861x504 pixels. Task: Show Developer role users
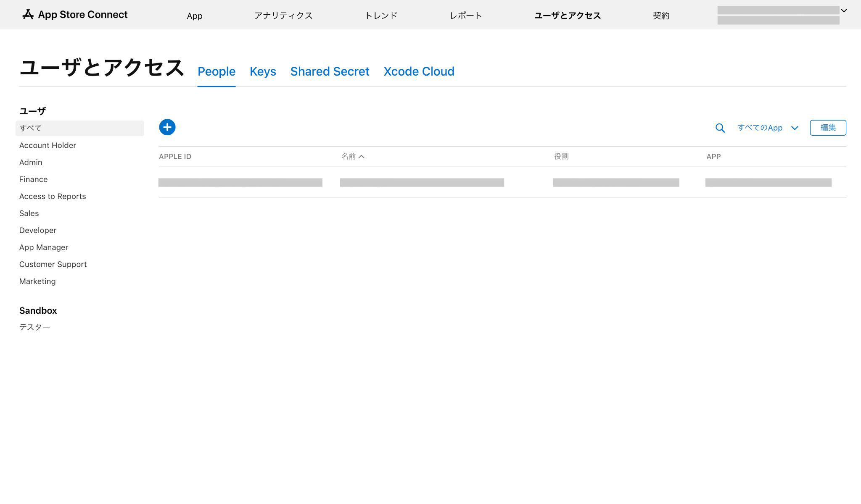coord(38,231)
